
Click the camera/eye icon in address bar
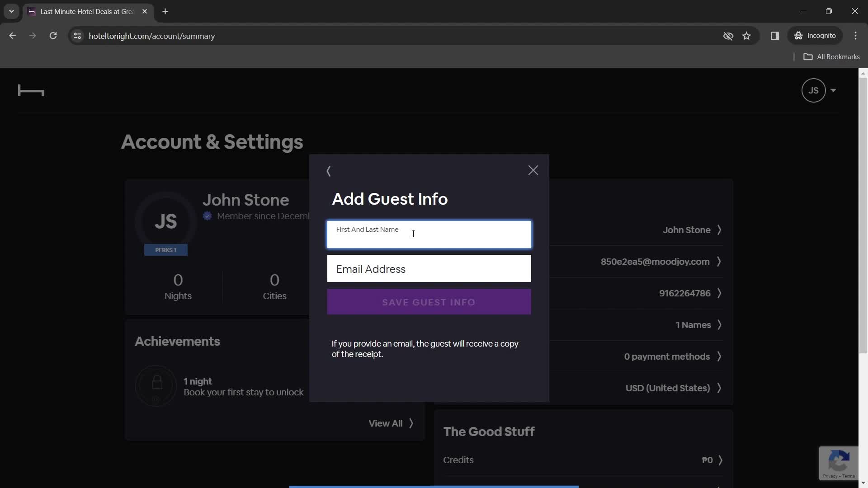pyautogui.click(x=728, y=36)
